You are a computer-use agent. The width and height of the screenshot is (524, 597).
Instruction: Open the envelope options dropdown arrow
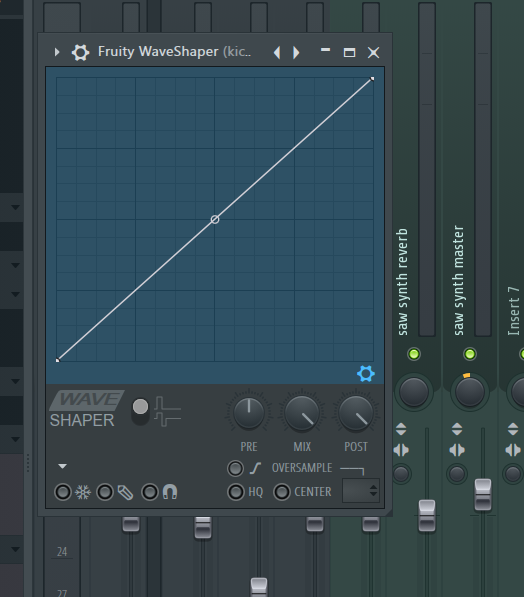pos(62,466)
